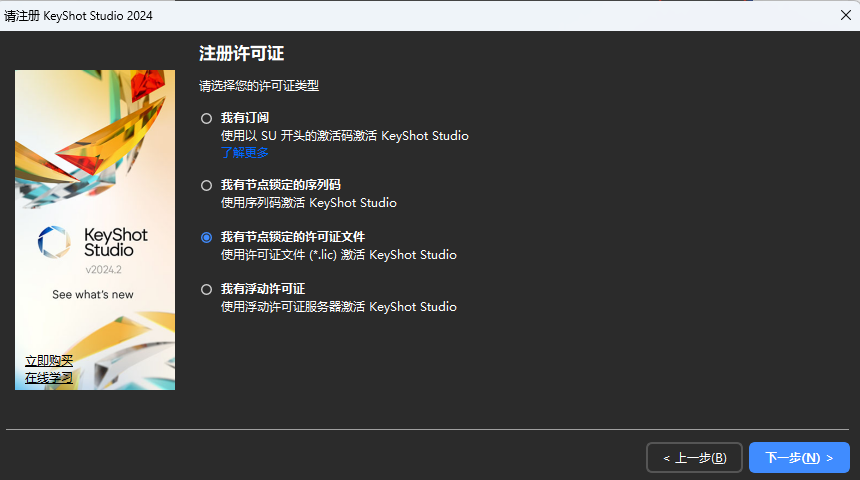The height and width of the screenshot is (480, 860).
Task: Click the KeyShot Studio logo icon
Action: click(54, 242)
